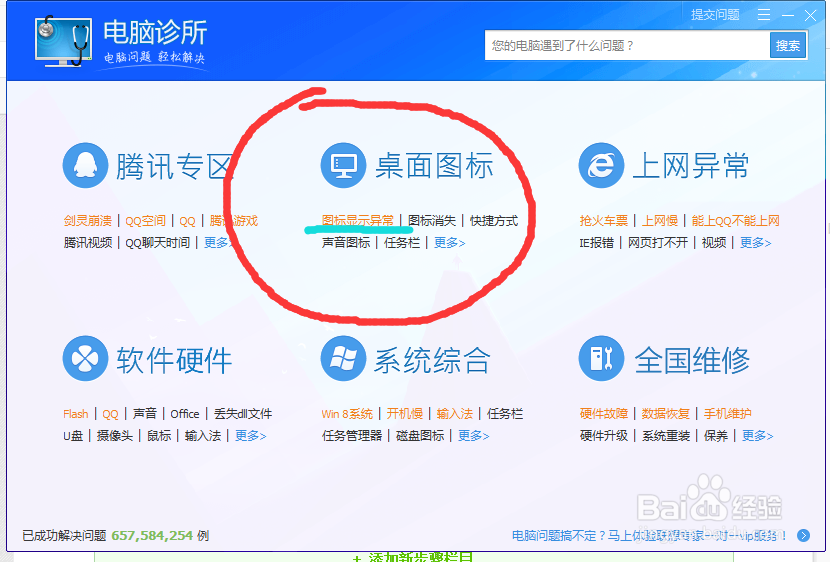Open 网页打不开 link
The image size is (830, 562).
pyautogui.click(x=658, y=242)
